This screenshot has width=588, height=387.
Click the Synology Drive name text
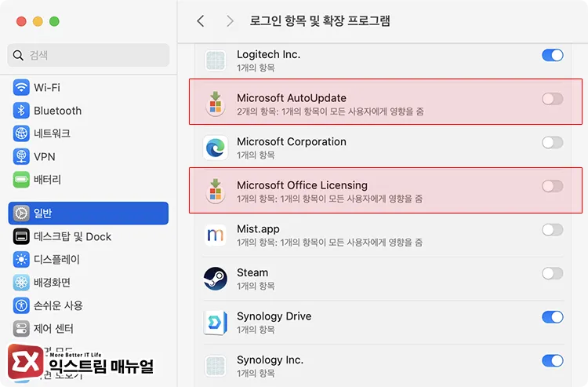tap(274, 316)
